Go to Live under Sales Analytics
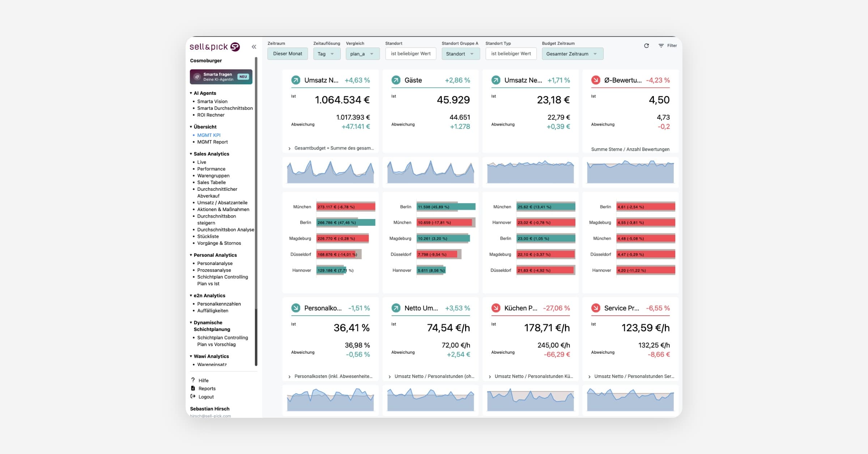Image resolution: width=868 pixels, height=454 pixels. pos(201,162)
